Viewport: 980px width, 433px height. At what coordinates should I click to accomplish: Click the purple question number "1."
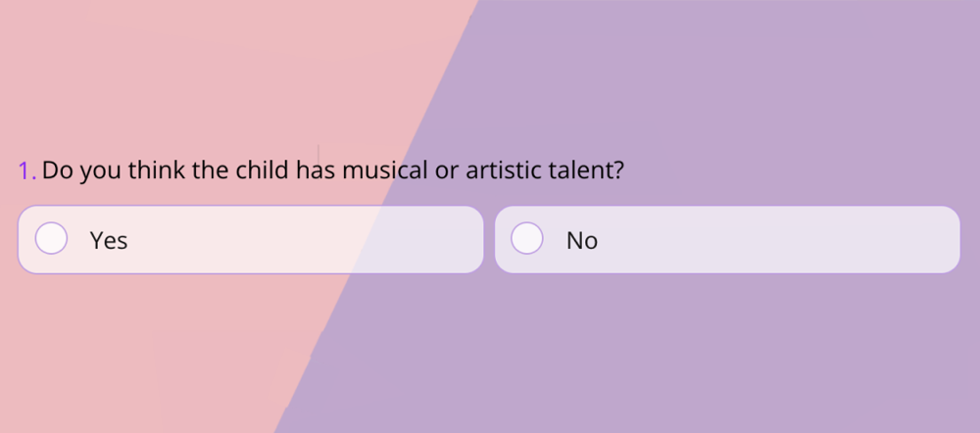[x=27, y=170]
